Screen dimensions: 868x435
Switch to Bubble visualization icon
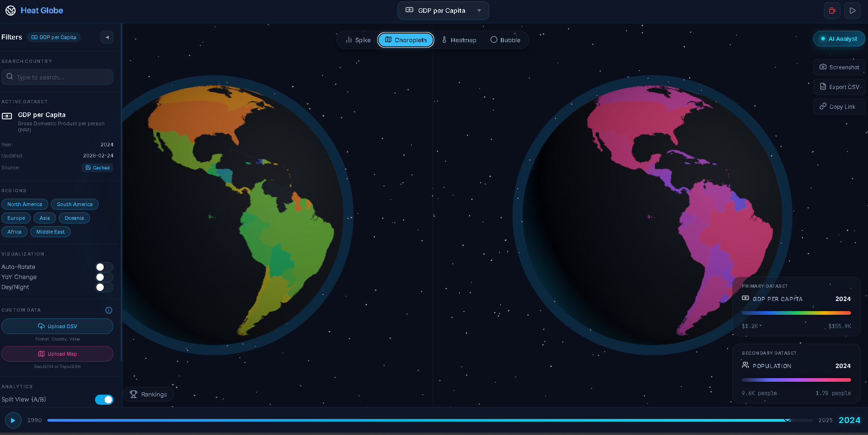[494, 40]
